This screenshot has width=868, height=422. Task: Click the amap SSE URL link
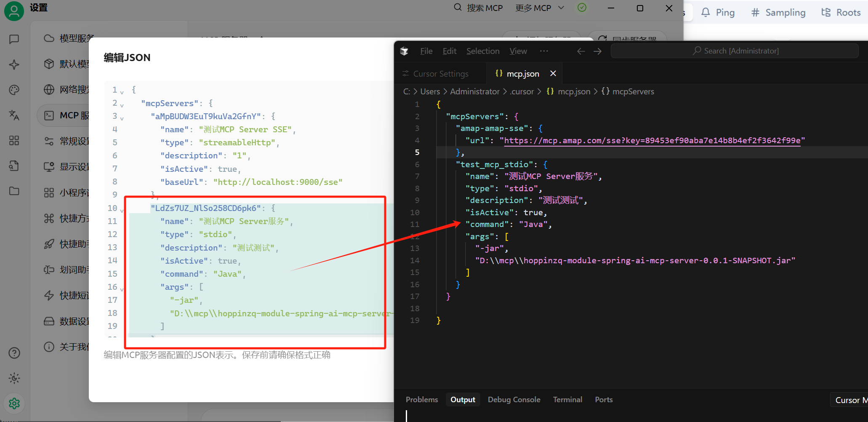tap(652, 141)
